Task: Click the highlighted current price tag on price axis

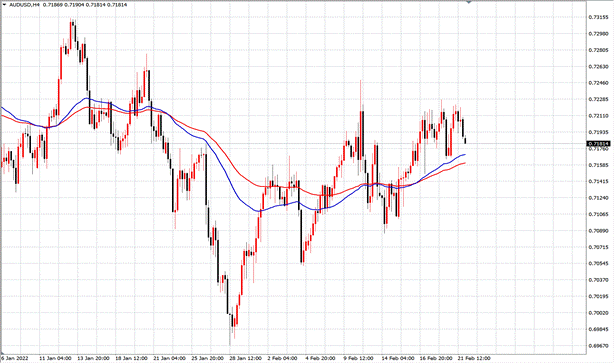Action: coord(599,144)
